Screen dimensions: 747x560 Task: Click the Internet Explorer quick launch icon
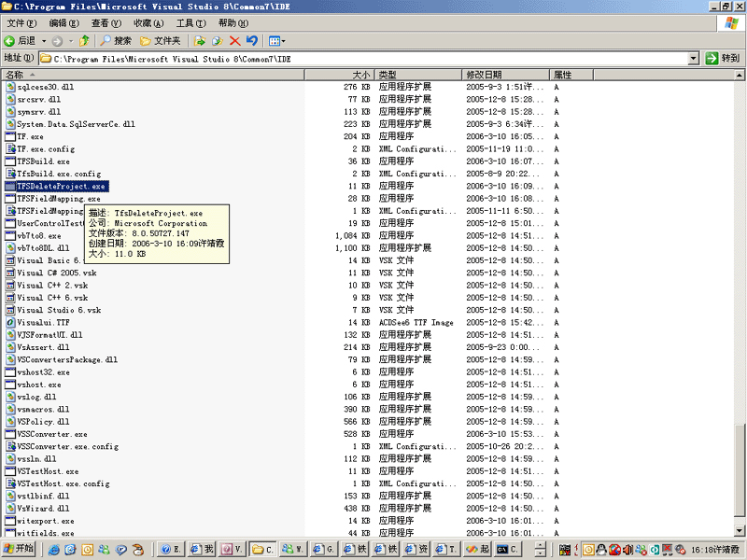(x=54, y=550)
